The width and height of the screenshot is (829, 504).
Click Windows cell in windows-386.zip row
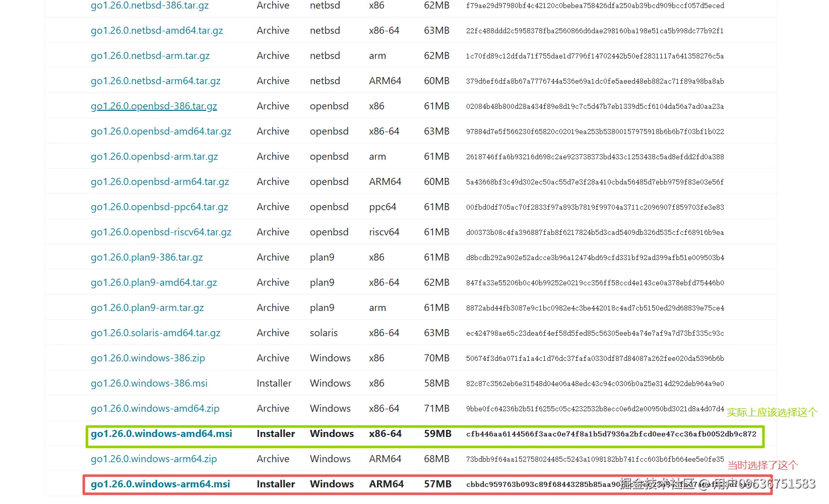tap(330, 358)
